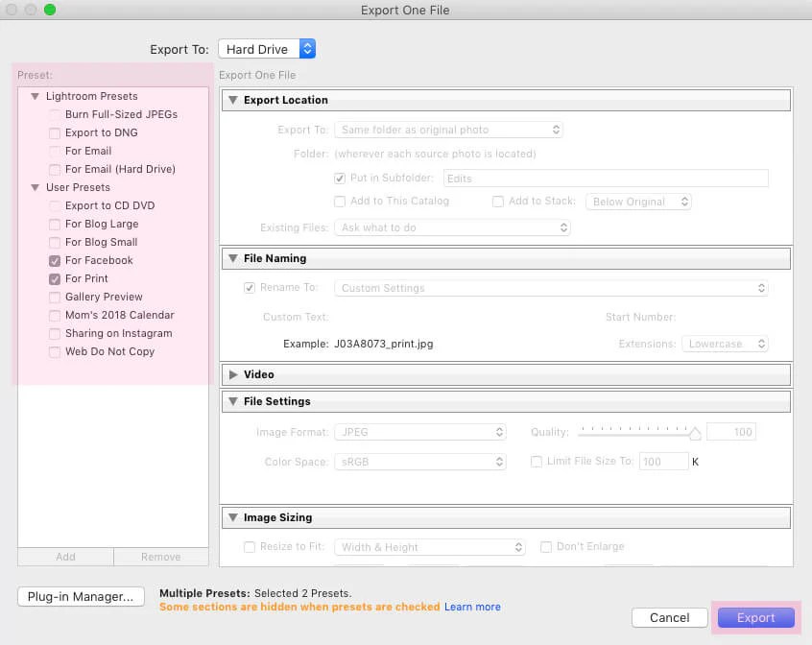Follow the Learn more link
The height and width of the screenshot is (645, 812).
[x=472, y=608]
